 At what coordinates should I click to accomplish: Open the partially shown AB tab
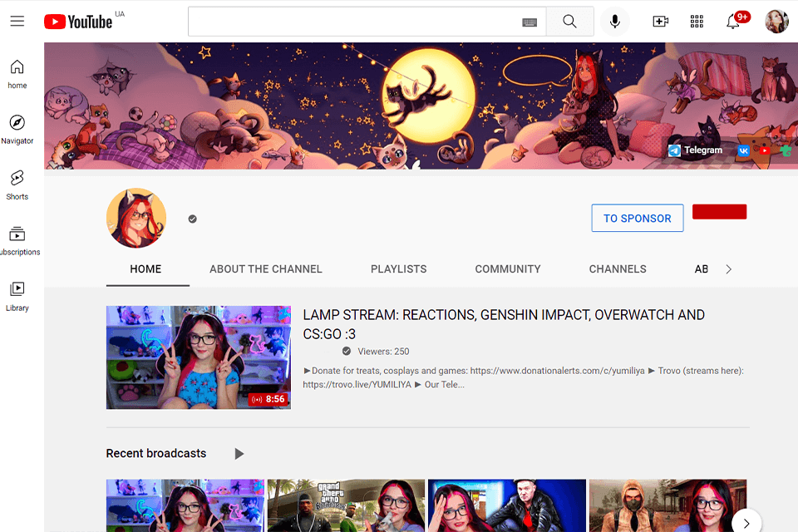[702, 268]
